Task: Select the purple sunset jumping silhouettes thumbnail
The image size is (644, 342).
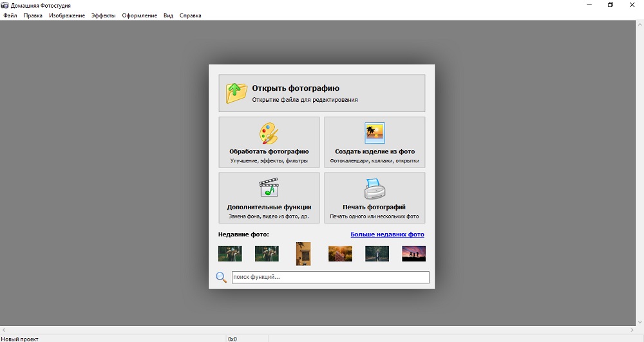Action: point(413,254)
